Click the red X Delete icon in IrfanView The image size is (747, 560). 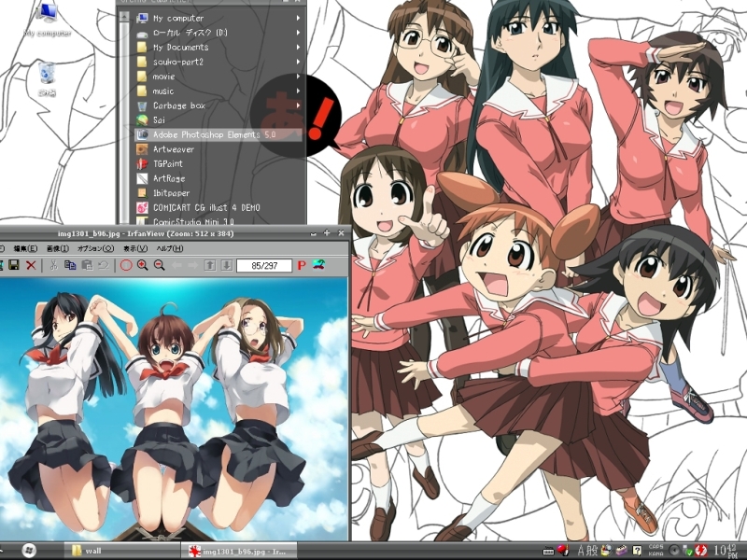coord(31,265)
